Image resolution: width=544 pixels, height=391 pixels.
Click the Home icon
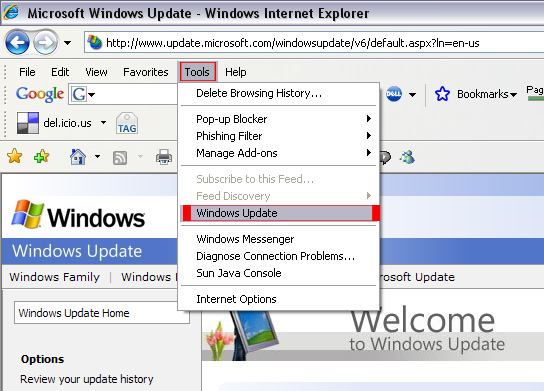point(78,156)
